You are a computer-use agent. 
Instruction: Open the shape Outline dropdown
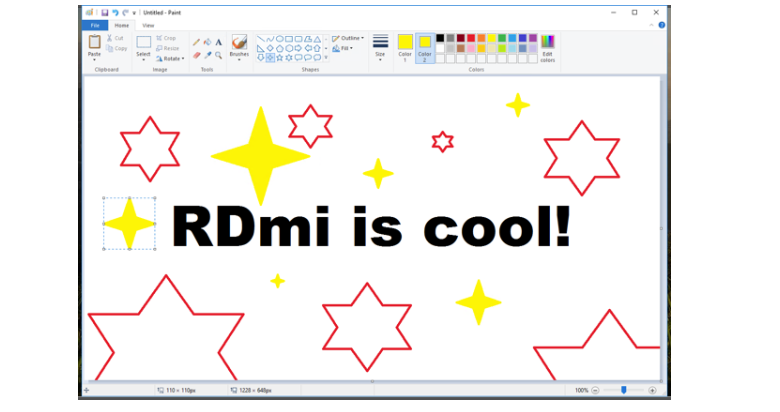(x=349, y=38)
